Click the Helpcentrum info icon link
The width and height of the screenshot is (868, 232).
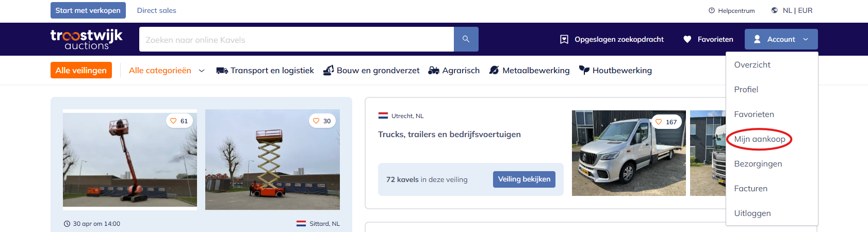click(x=731, y=10)
